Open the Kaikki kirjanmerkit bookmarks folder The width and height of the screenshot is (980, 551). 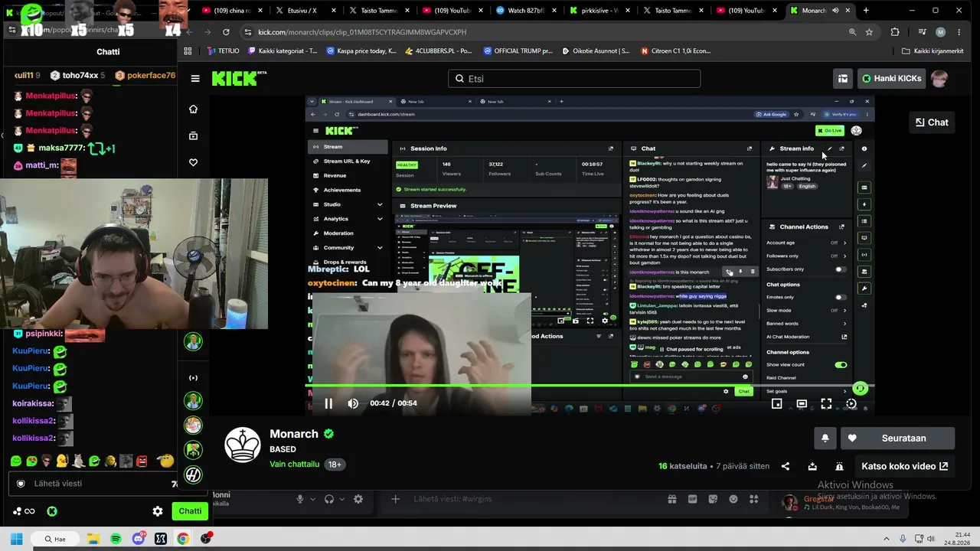[933, 51]
